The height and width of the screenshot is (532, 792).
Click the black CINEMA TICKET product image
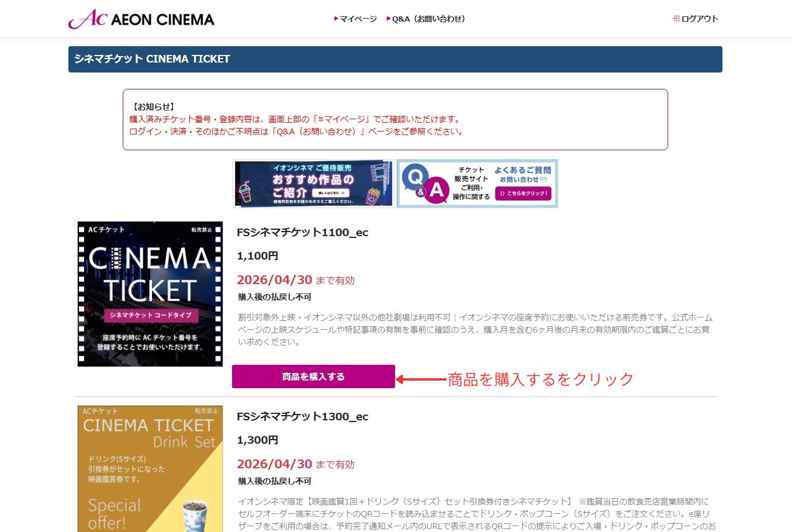click(150, 294)
